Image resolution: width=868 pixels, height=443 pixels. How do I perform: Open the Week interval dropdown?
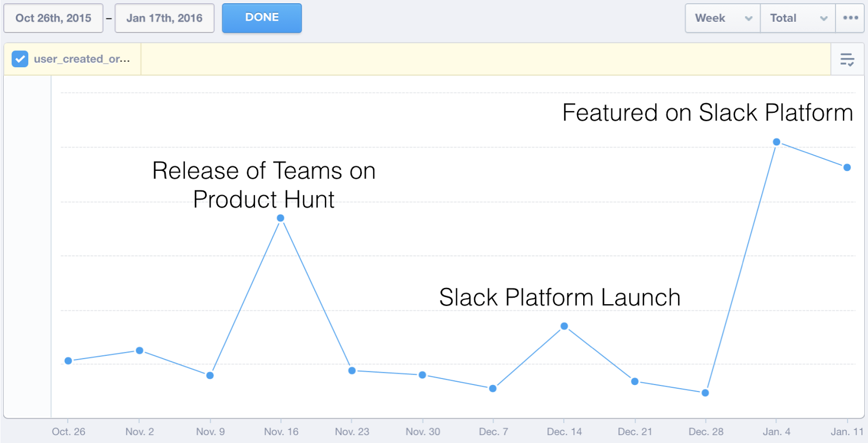pos(723,18)
